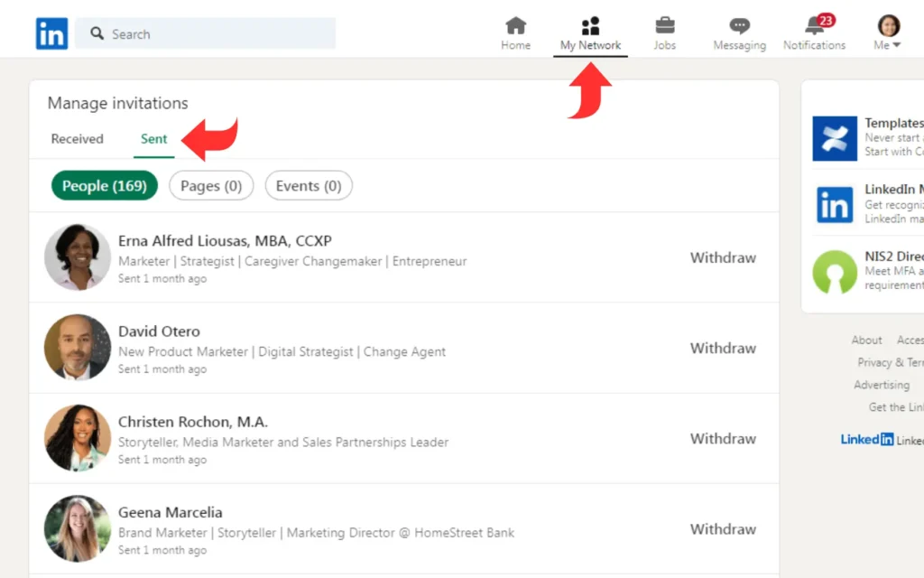
Task: Click the Confluence Templates ad logo
Action: click(x=834, y=138)
